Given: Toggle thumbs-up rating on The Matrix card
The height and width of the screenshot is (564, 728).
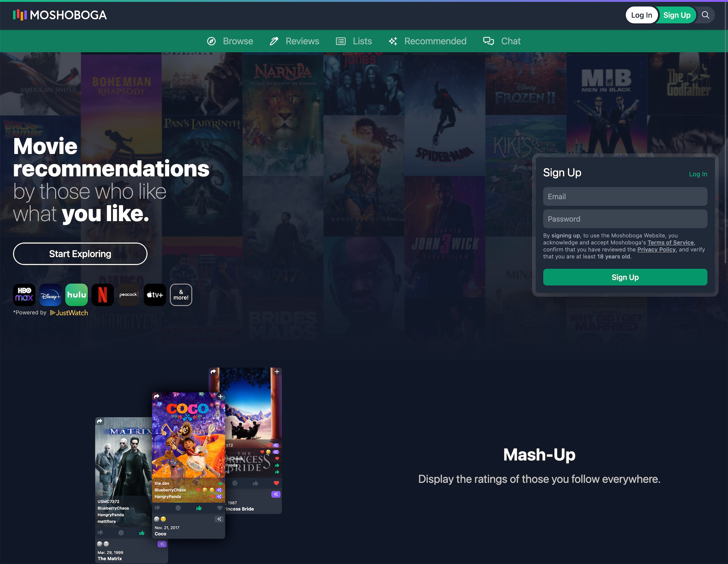Looking at the screenshot, I should tap(142, 533).
